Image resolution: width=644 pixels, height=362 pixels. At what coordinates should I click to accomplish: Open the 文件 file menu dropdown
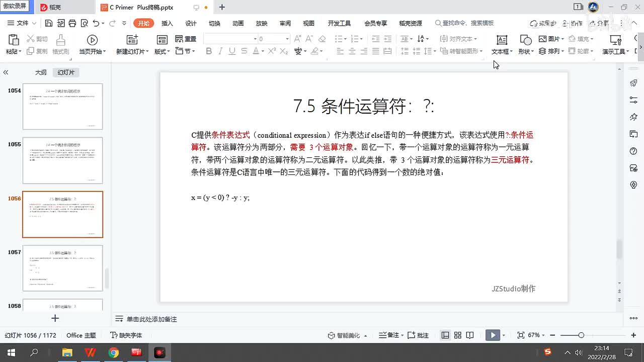pyautogui.click(x=22, y=23)
